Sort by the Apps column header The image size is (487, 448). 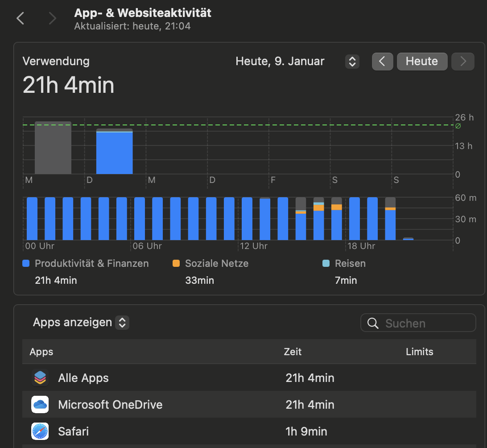41,352
